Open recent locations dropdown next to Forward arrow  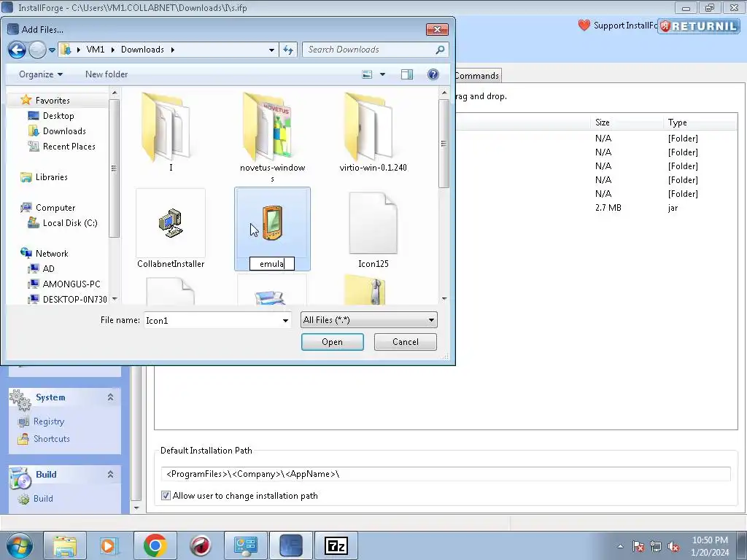52,50
